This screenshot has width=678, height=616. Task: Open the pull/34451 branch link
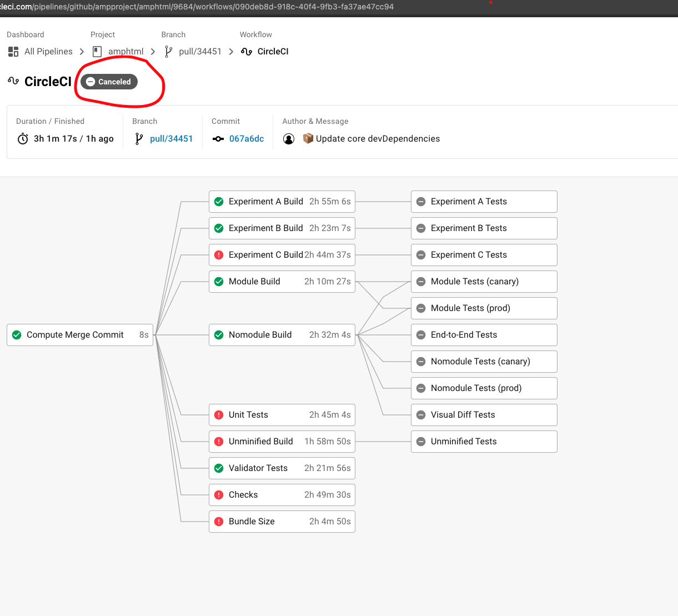coord(171,139)
